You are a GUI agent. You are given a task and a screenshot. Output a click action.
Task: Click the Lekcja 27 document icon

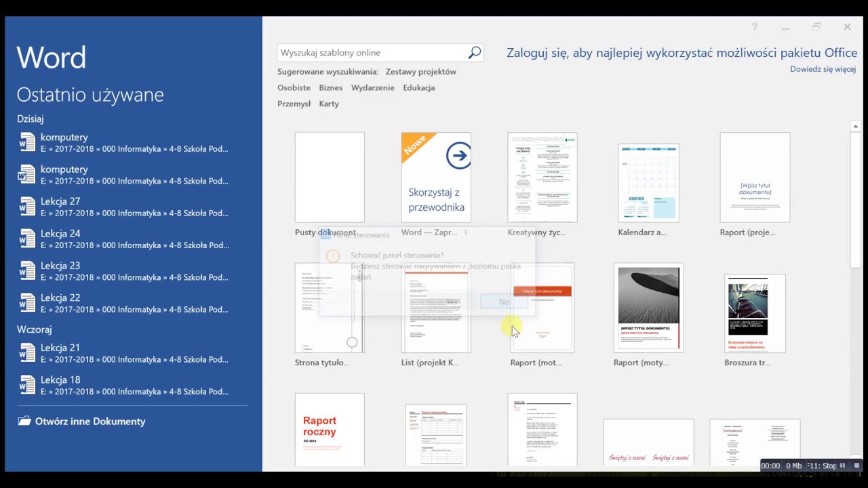pos(26,206)
